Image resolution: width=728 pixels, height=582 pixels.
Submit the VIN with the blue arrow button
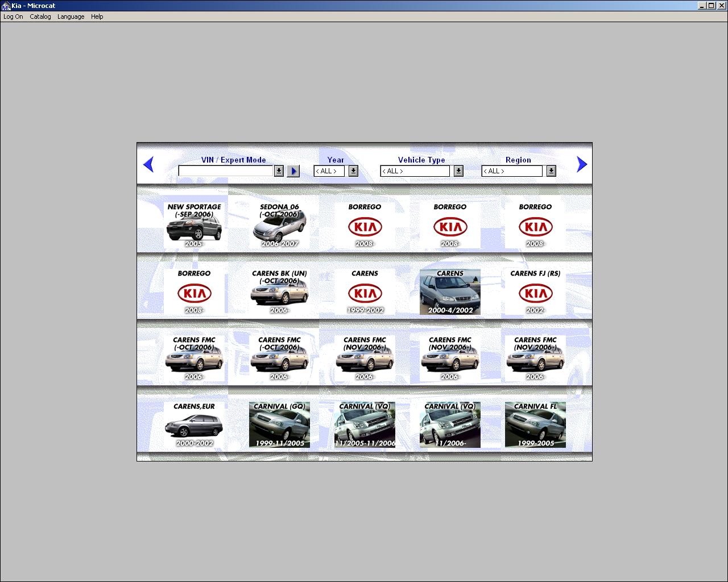click(x=293, y=171)
